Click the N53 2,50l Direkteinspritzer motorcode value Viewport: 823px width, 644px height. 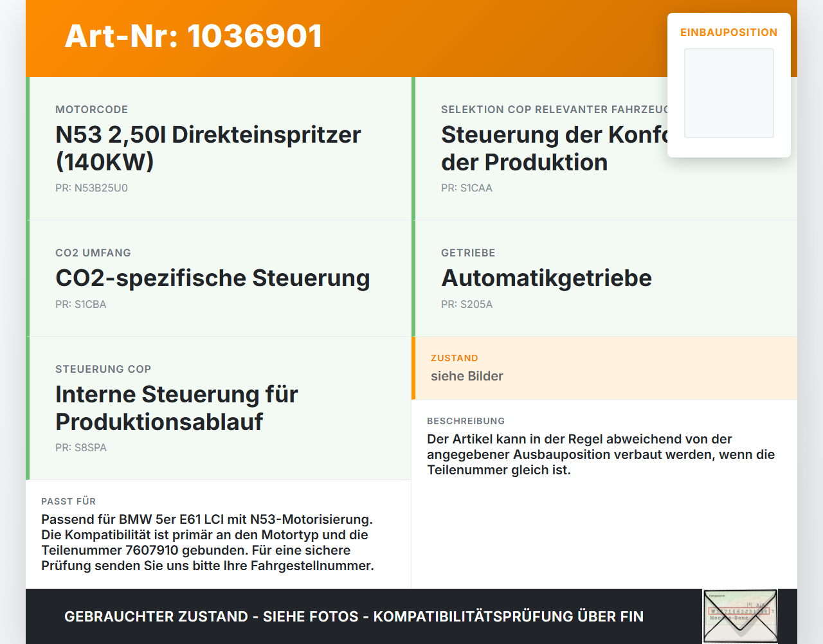tap(208, 148)
